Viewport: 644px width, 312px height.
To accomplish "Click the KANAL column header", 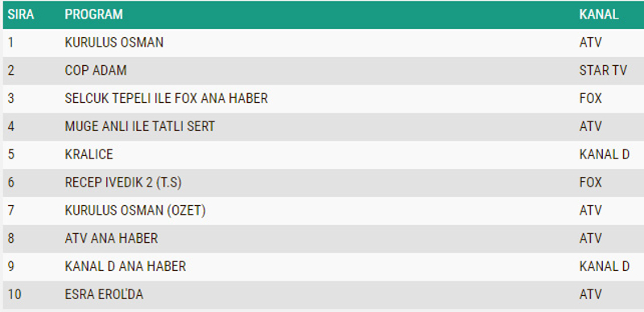I will pyautogui.click(x=599, y=14).
